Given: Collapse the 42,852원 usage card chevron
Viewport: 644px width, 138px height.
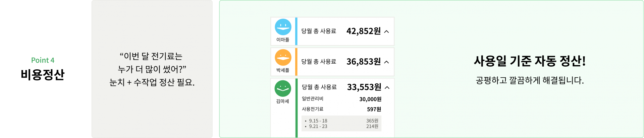Looking at the screenshot, I should point(386,31).
